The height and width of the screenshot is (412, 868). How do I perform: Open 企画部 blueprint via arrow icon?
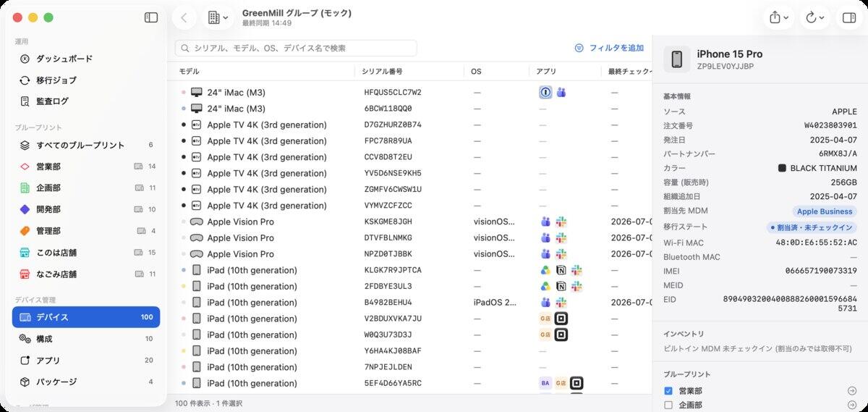point(852,405)
